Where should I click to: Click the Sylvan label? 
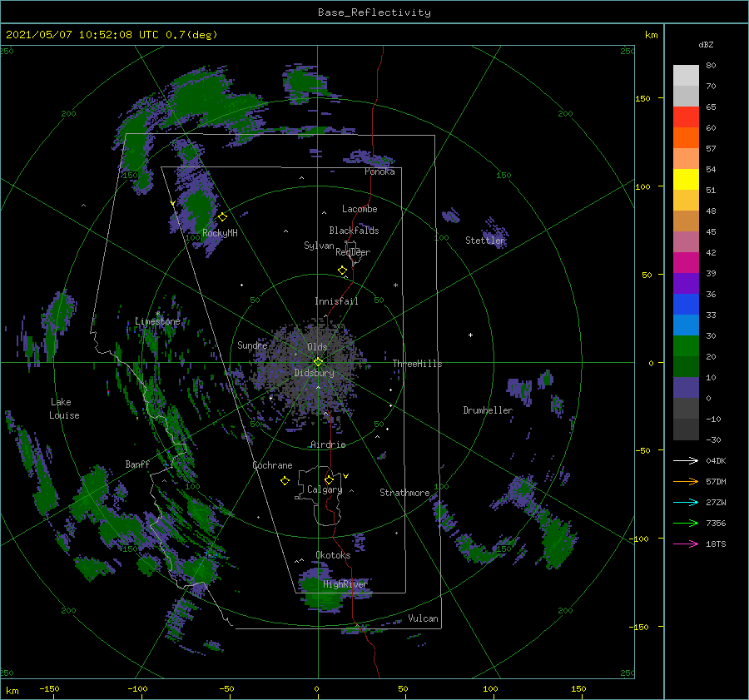[x=319, y=246]
